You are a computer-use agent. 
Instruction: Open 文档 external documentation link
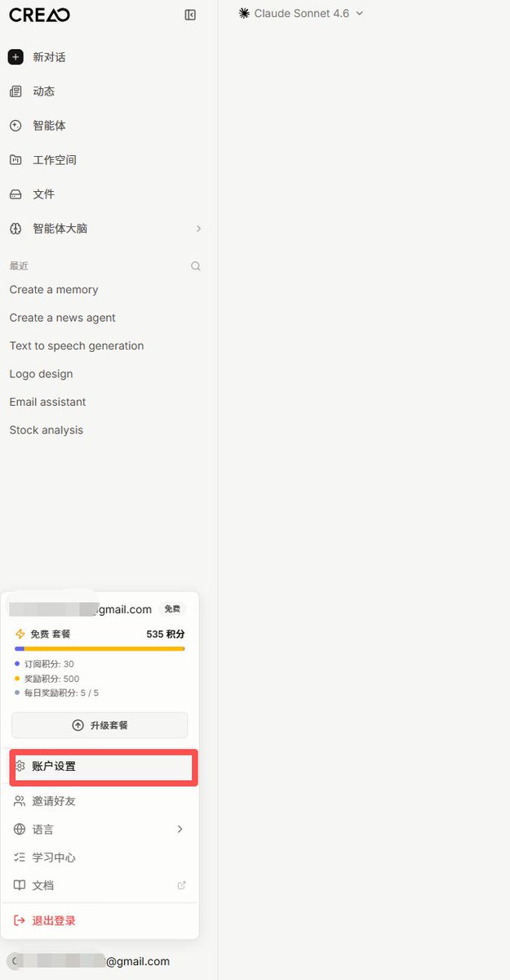point(100,885)
